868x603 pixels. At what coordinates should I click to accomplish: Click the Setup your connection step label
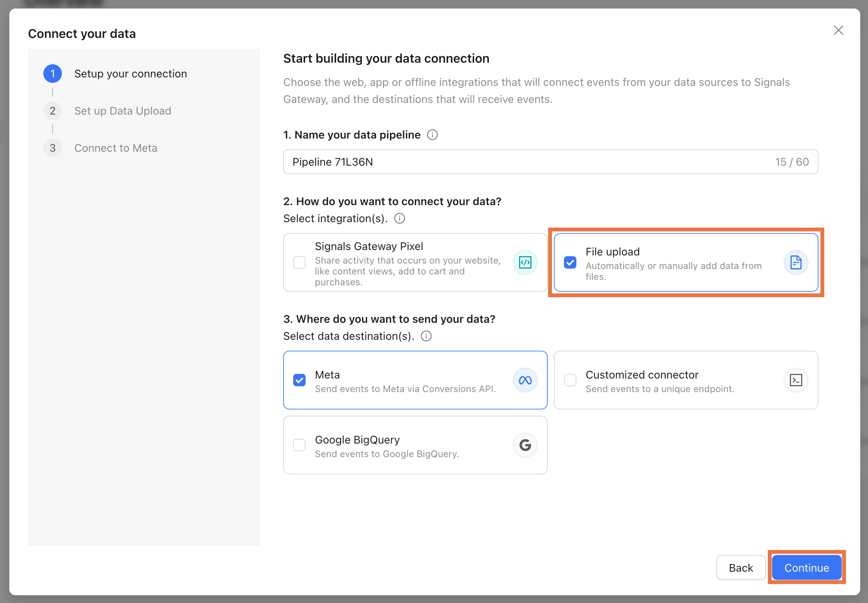(x=131, y=74)
